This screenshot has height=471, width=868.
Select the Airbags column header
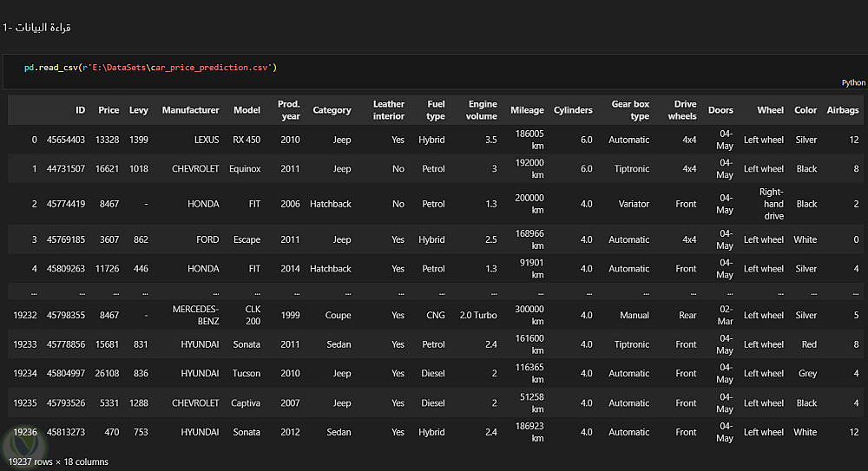pos(843,110)
